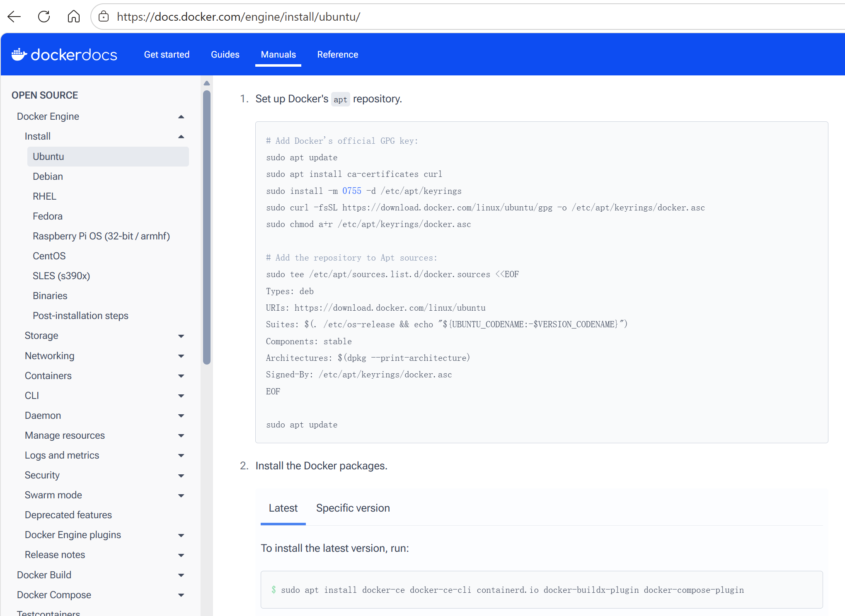
Task: Expand the Containers section arrow
Action: click(x=181, y=376)
